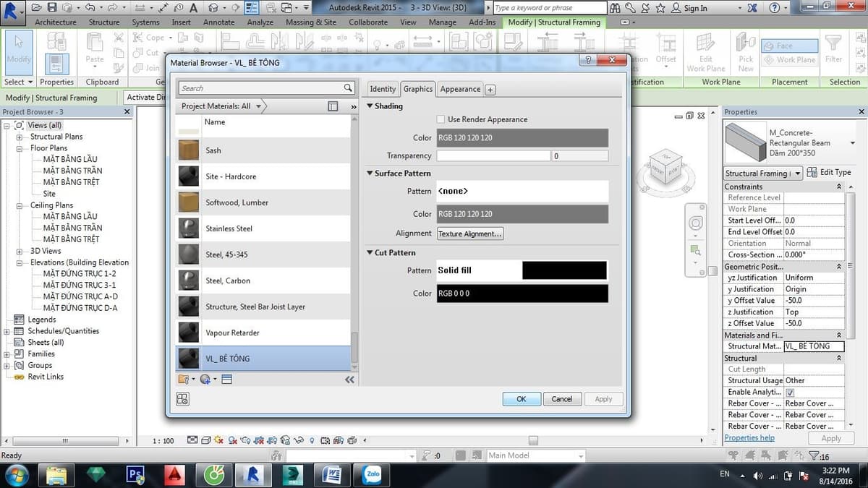Click Edit Type in Properties panel
This screenshot has width=868, height=488.
[x=829, y=172]
